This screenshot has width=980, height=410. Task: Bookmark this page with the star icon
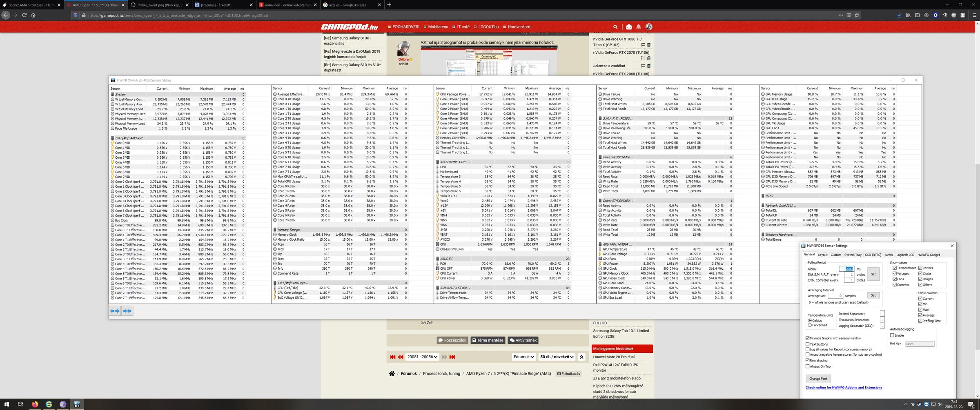(857, 15)
